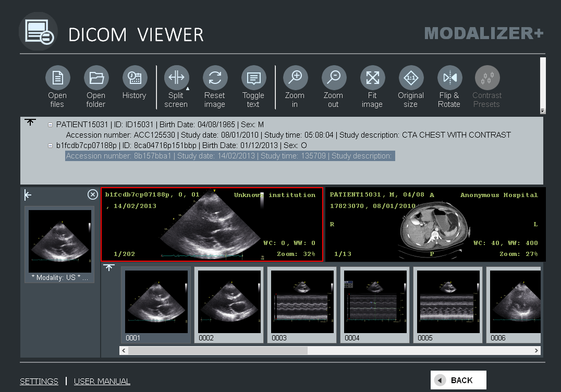561x392 pixels.
Task: Click the Open files icon
Action: (57, 78)
